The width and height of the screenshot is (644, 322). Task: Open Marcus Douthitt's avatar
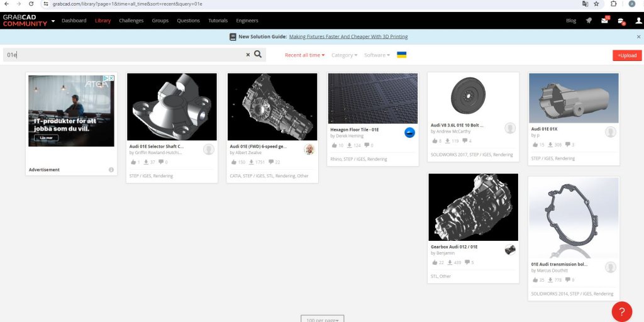[611, 267]
